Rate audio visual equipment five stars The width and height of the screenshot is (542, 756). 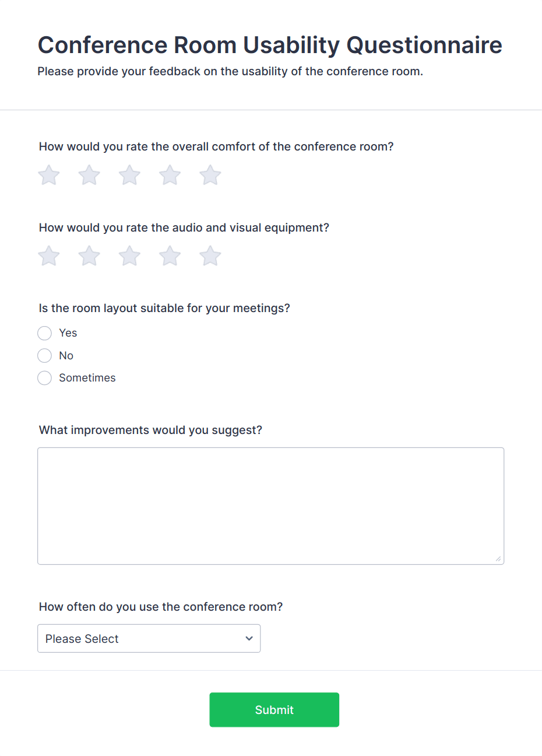pos(210,256)
